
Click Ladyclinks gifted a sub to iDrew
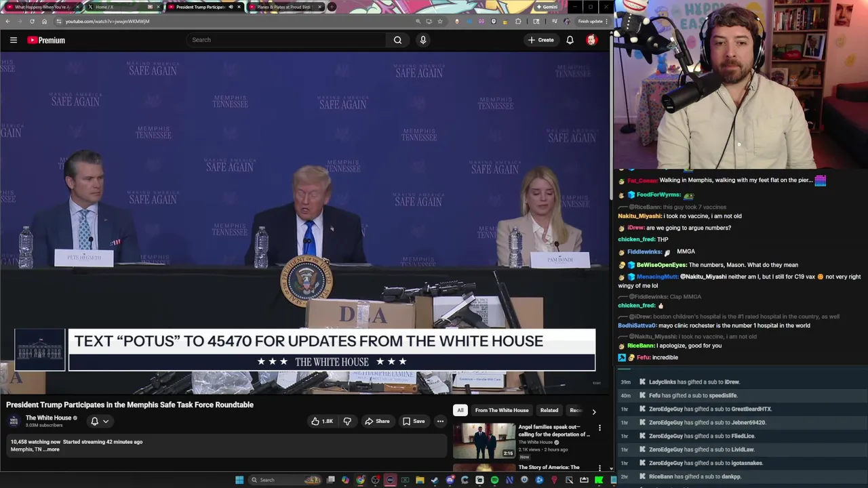click(x=694, y=382)
